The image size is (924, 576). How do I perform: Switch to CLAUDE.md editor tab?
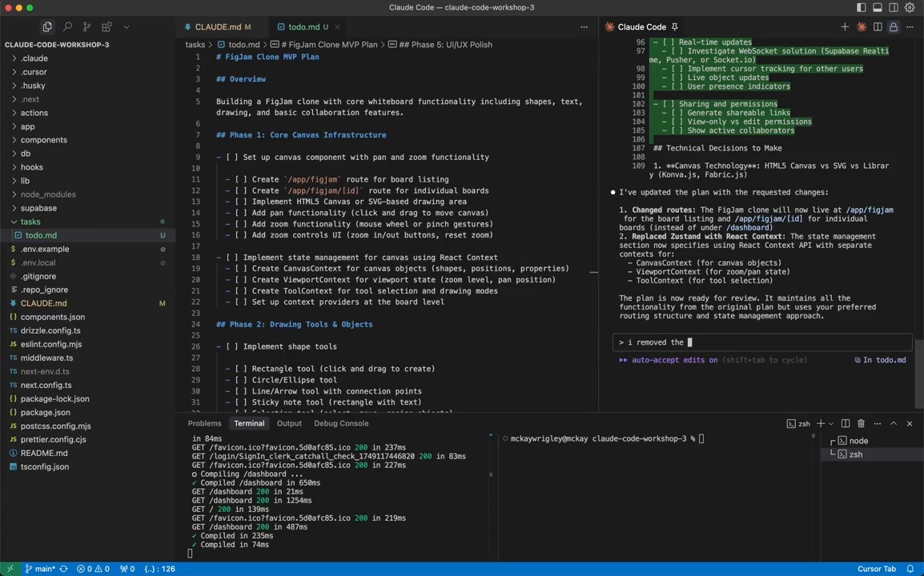218,26
